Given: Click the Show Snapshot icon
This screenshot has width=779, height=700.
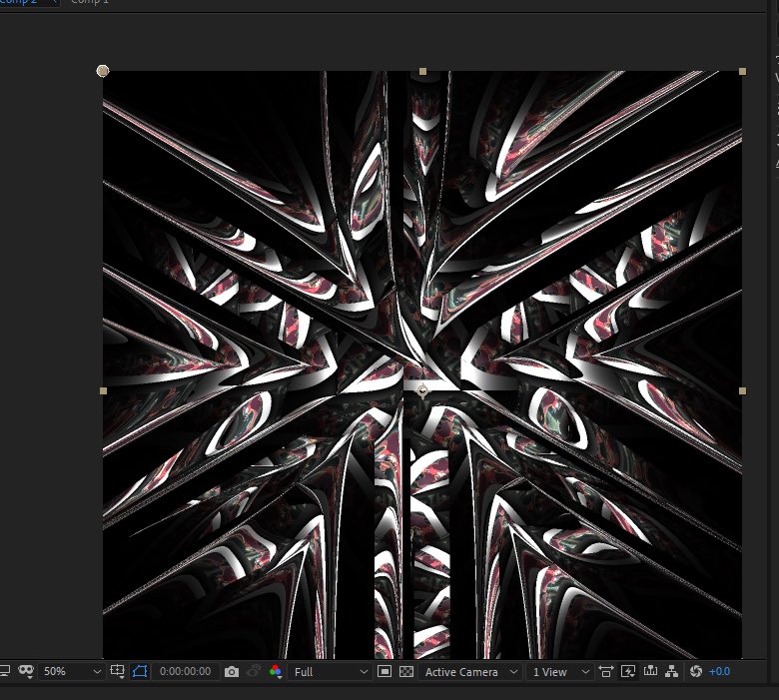Looking at the screenshot, I should (x=254, y=672).
